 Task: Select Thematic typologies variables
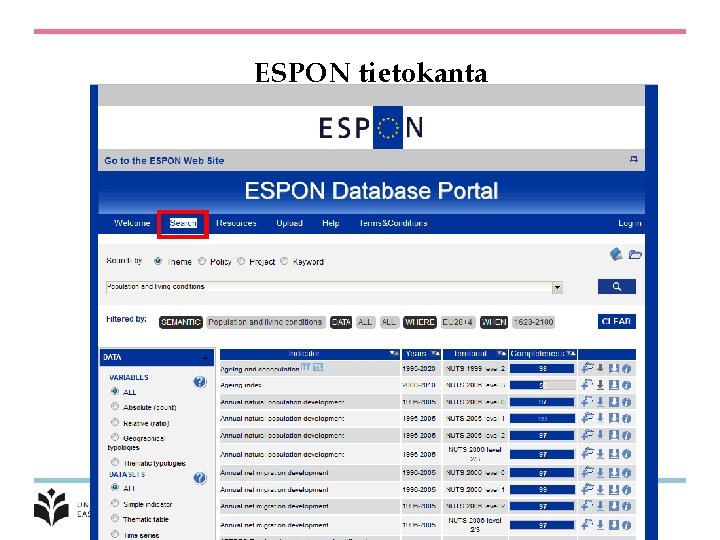[115, 462]
